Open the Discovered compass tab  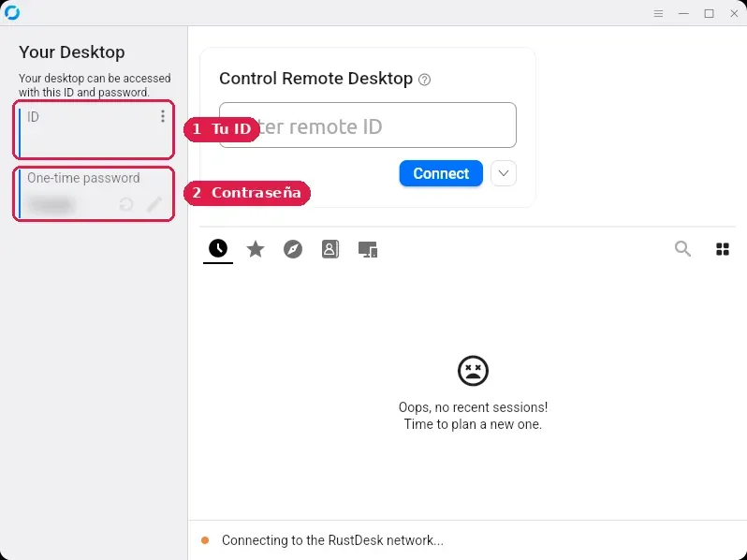pos(292,249)
